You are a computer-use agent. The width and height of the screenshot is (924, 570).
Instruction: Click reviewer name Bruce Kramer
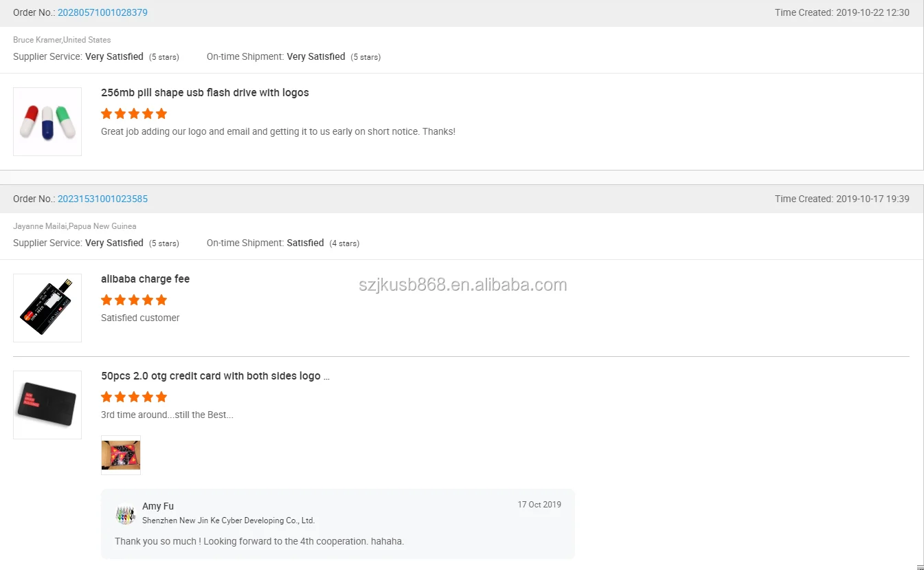click(x=37, y=40)
